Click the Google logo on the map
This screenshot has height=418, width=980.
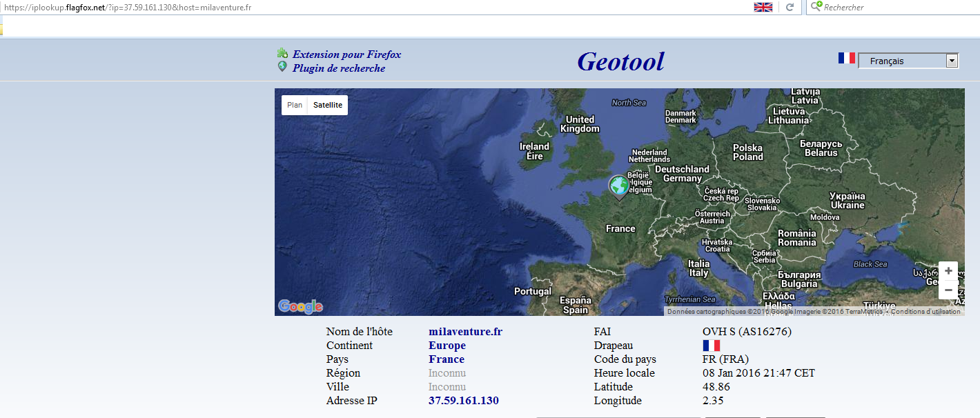(x=301, y=306)
